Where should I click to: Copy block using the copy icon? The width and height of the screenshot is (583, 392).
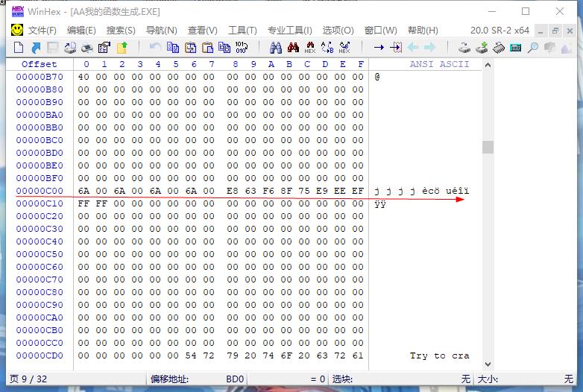click(173, 47)
